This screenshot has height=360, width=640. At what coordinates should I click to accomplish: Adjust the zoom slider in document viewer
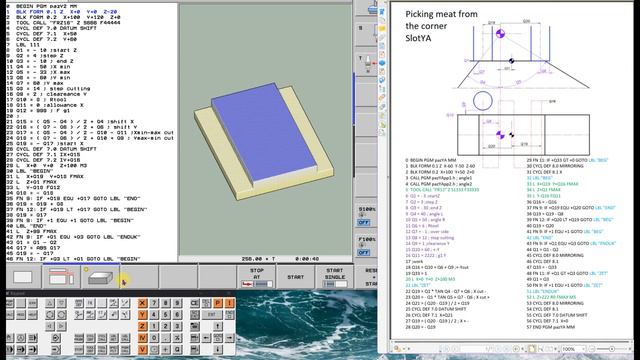(x=612, y=349)
